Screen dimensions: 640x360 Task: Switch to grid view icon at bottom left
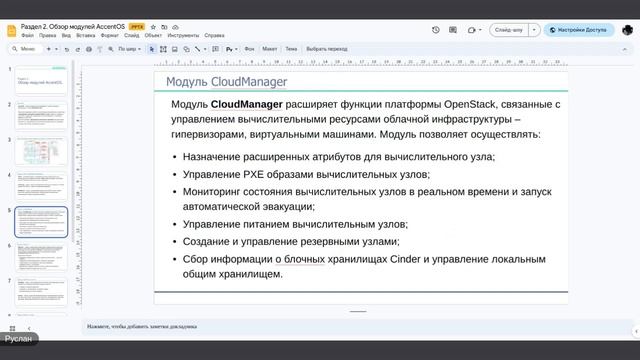(x=12, y=328)
